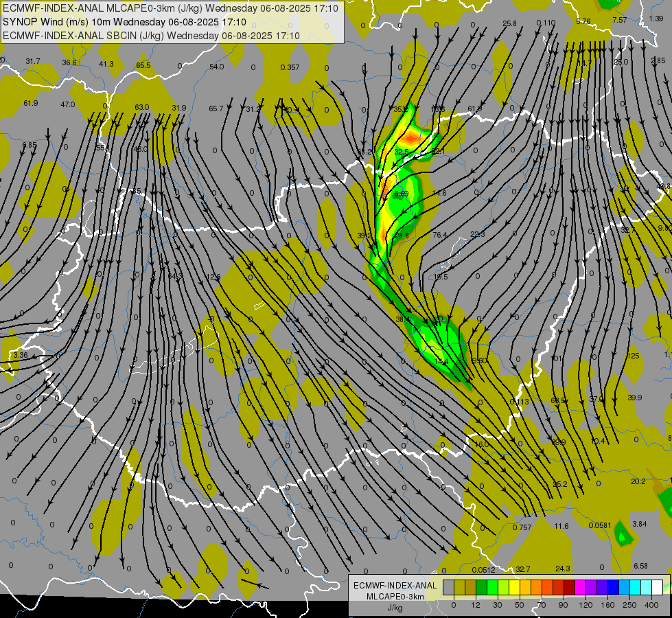Click the map value '65.5'
The image size is (672, 618).
click(143, 65)
